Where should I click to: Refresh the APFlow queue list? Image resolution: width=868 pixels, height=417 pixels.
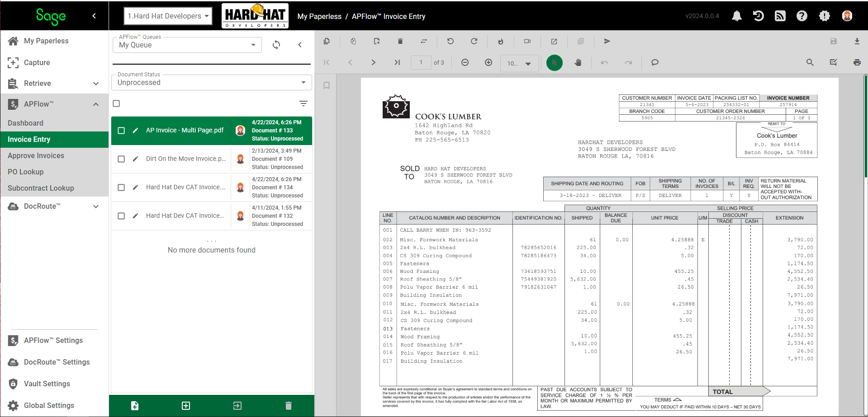(276, 45)
